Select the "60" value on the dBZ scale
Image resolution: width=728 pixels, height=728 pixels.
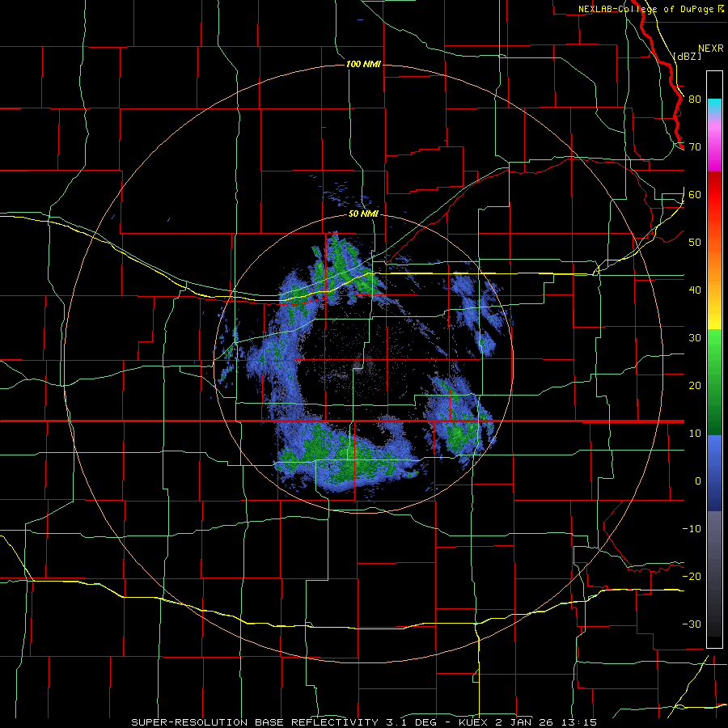pyautogui.click(x=695, y=194)
